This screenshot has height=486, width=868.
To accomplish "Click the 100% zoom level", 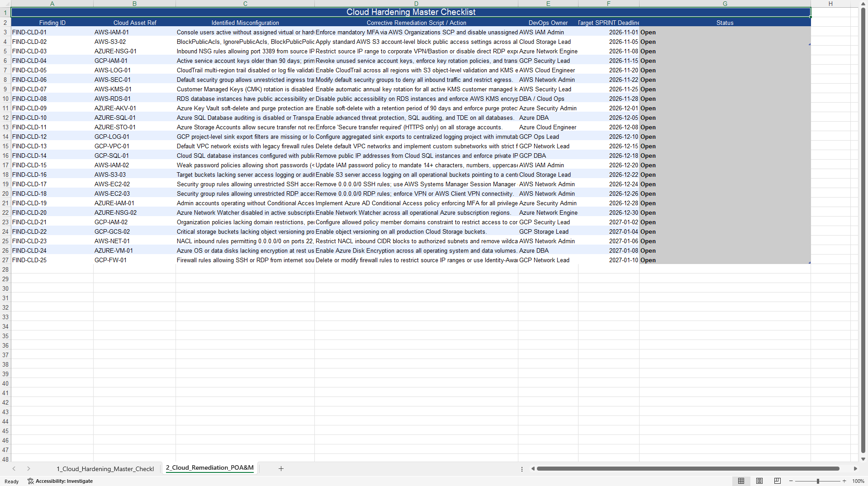I will (x=858, y=481).
